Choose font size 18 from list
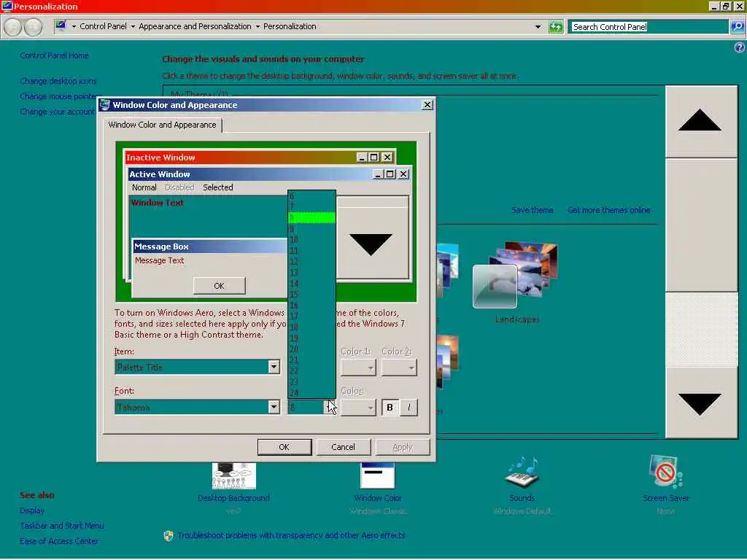The height and width of the screenshot is (560, 747). (x=312, y=327)
